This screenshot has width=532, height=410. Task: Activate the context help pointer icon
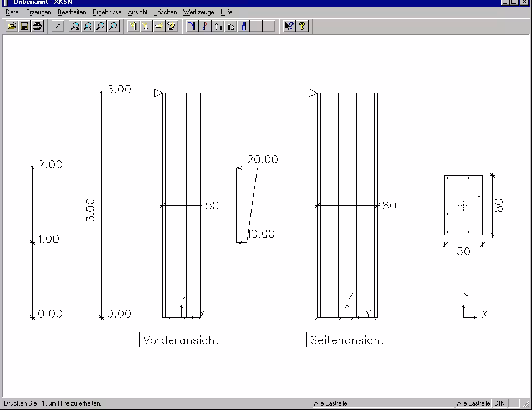click(289, 26)
